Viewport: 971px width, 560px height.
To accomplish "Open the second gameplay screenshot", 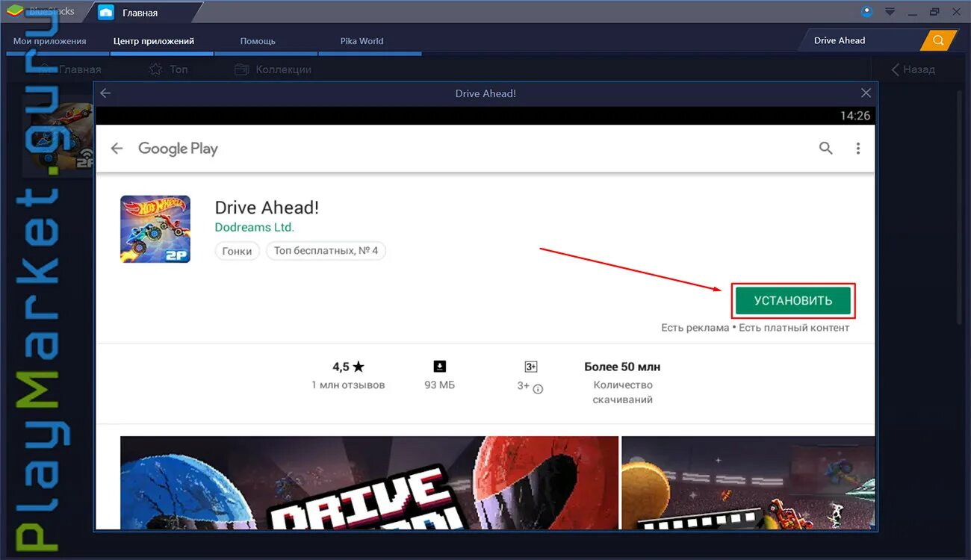I will [x=748, y=482].
